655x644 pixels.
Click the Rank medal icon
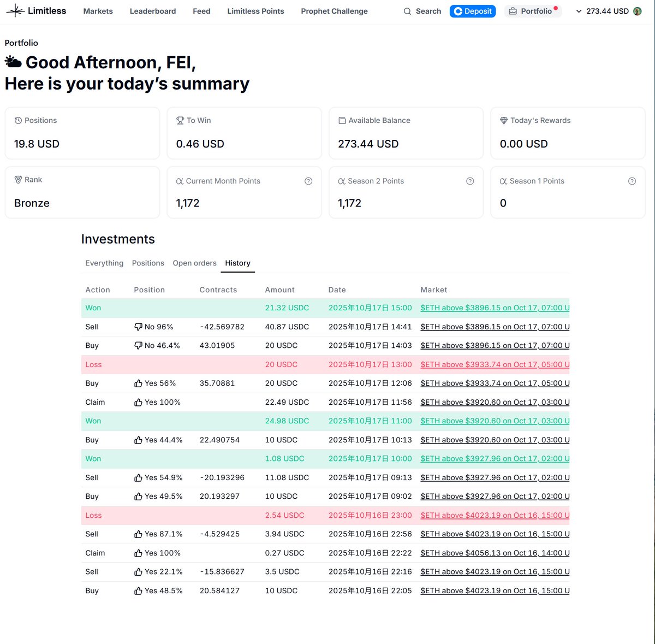pyautogui.click(x=18, y=180)
